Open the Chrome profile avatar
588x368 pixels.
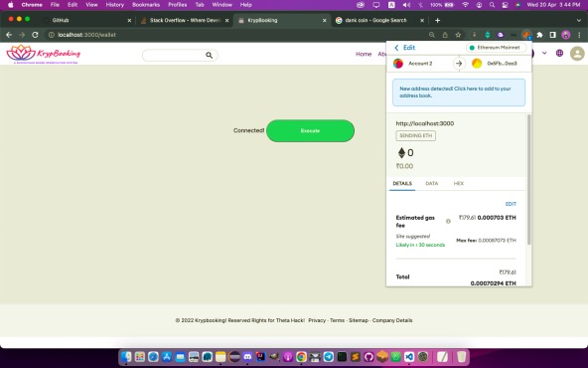click(x=566, y=35)
